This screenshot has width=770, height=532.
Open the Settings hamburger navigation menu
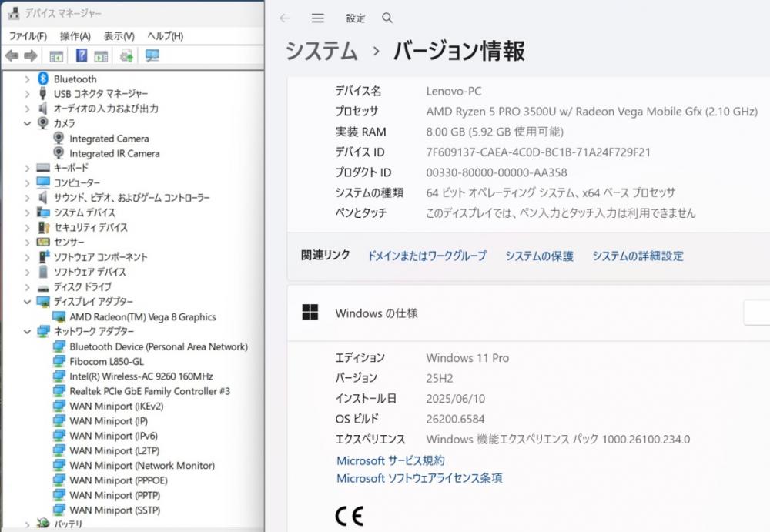coord(317,18)
